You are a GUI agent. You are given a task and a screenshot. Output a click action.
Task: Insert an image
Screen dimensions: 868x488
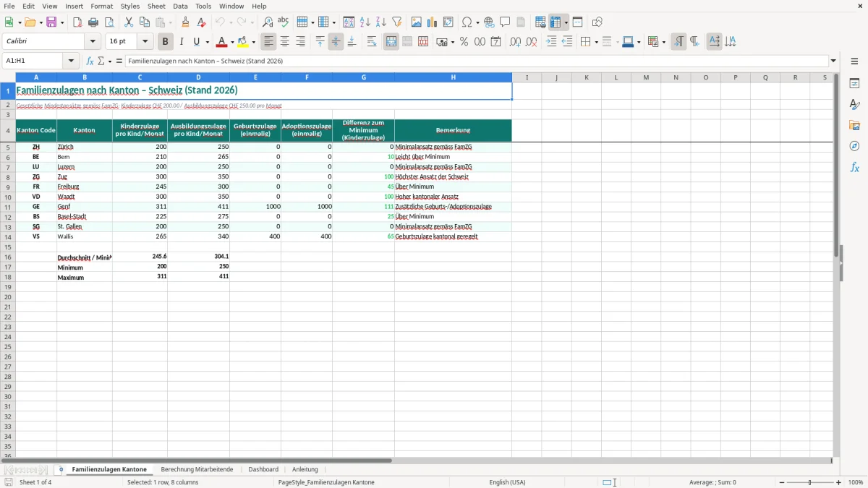point(417,22)
